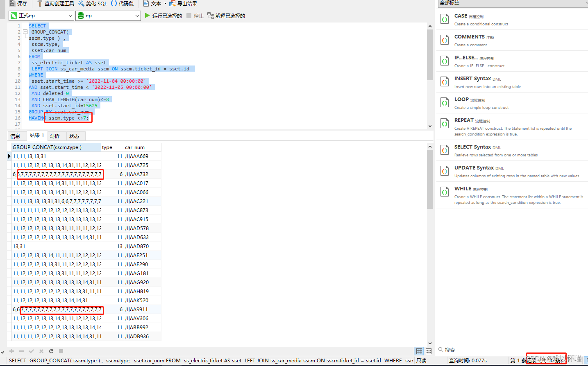Sort by type column header
The width and height of the screenshot is (588, 366).
coord(112,147)
